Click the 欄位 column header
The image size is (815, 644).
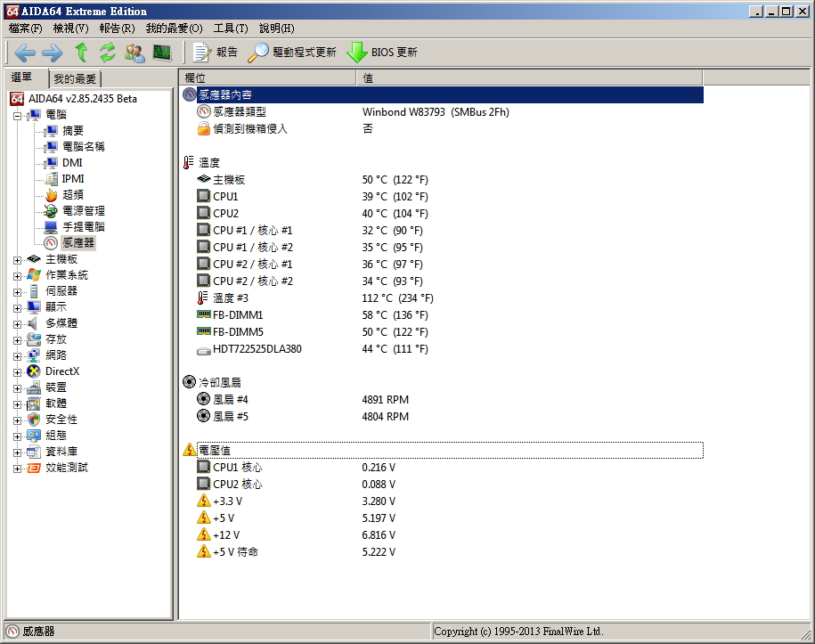point(268,78)
